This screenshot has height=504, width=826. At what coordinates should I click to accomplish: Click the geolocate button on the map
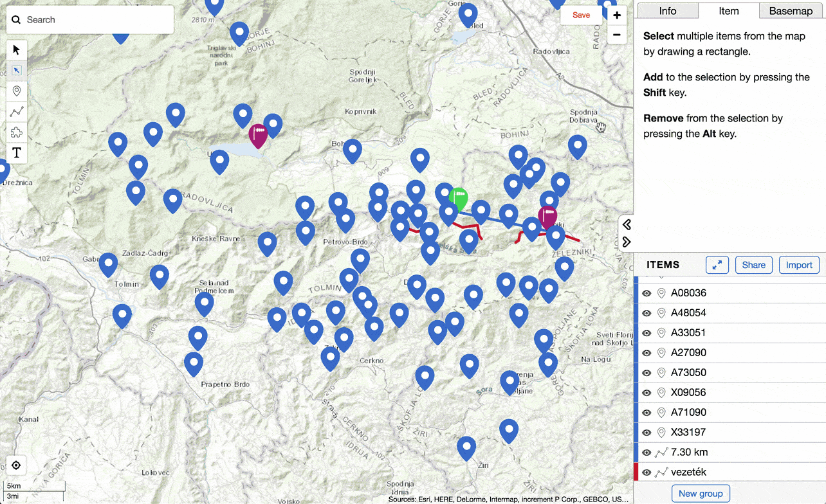point(16,465)
